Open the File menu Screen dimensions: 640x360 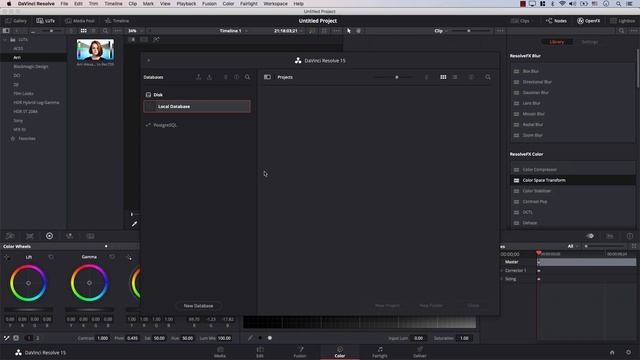[x=64, y=4]
